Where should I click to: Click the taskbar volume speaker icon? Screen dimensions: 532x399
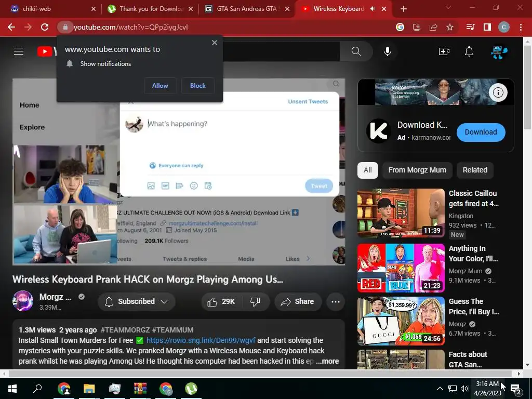[x=464, y=389]
